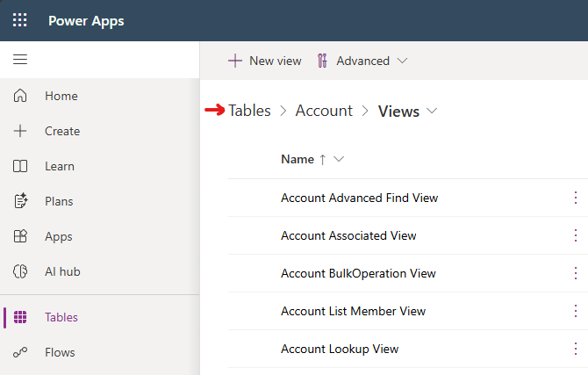
Task: Open more options for Account Lookup View
Action: point(576,349)
